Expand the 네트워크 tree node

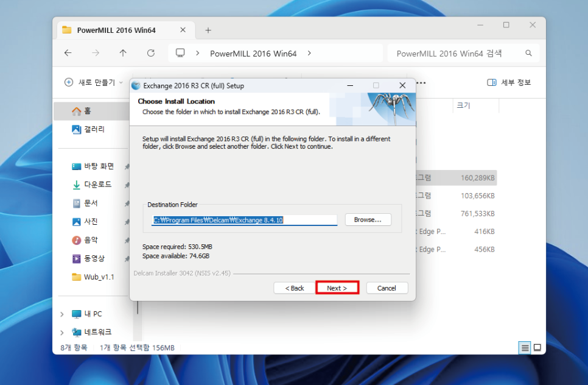(62, 333)
